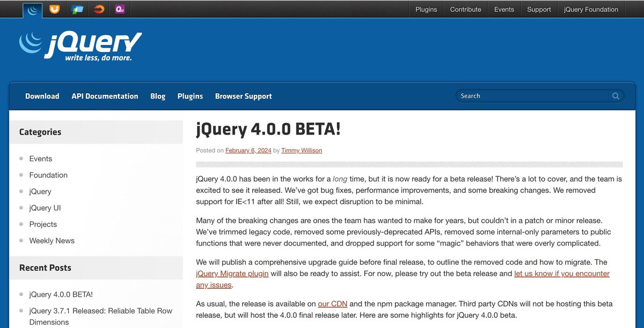Open recent post jQuery 3.7.1 Released
Viewport: 644px width, 328px height.
tap(101, 316)
